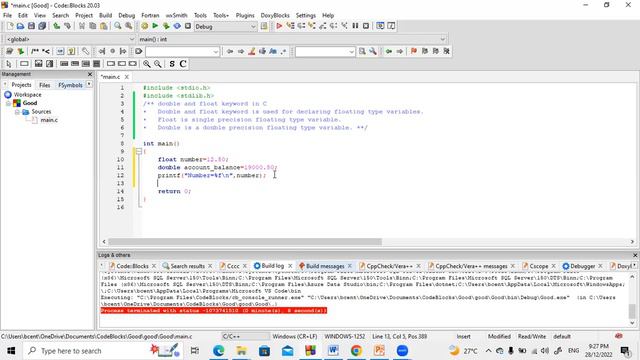
Task: Toggle code fold at line 9
Action: [139, 152]
